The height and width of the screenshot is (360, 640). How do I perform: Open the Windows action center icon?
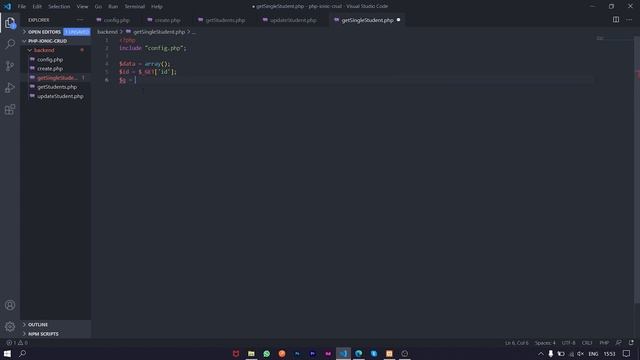(x=626, y=353)
